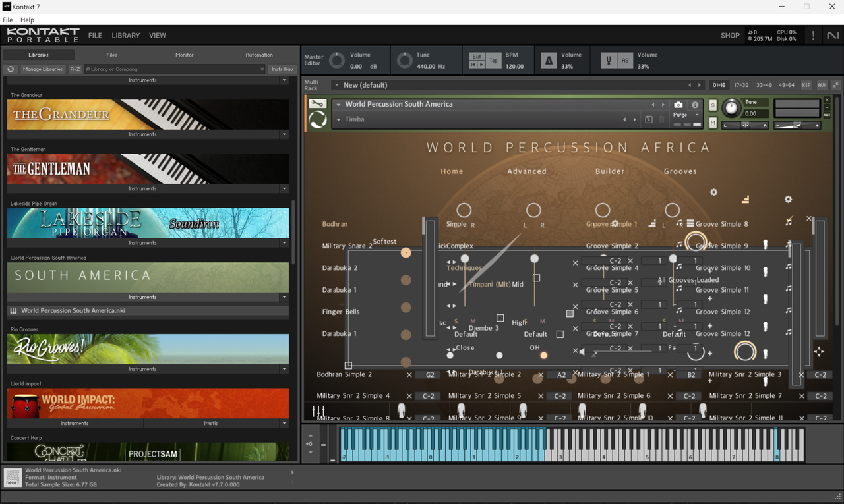Image resolution: width=844 pixels, height=504 pixels.
Task: Select World Percussion South America.nki file row
Action: click(148, 311)
